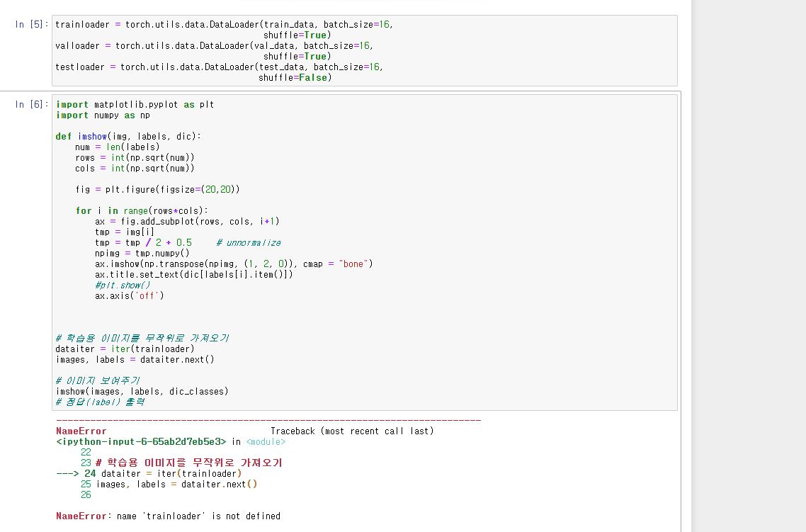Image resolution: width=806 pixels, height=532 pixels.
Task: Click the unnormalize comment in the code
Action: (x=248, y=243)
